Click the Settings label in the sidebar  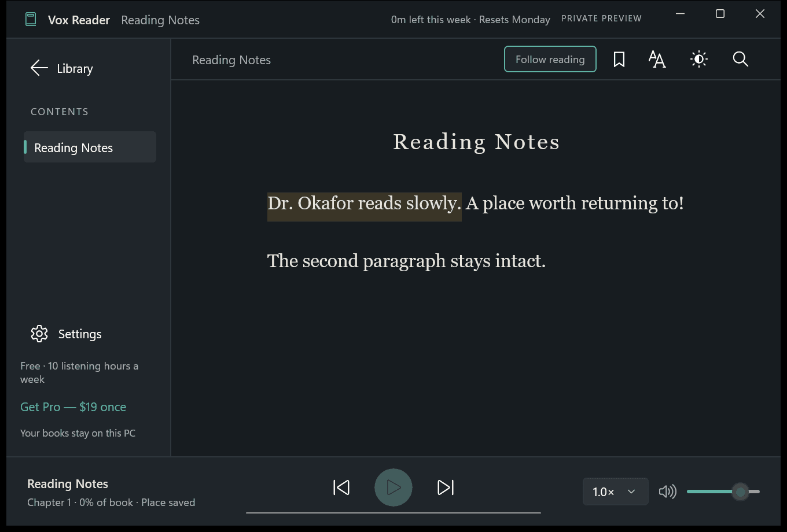point(80,334)
